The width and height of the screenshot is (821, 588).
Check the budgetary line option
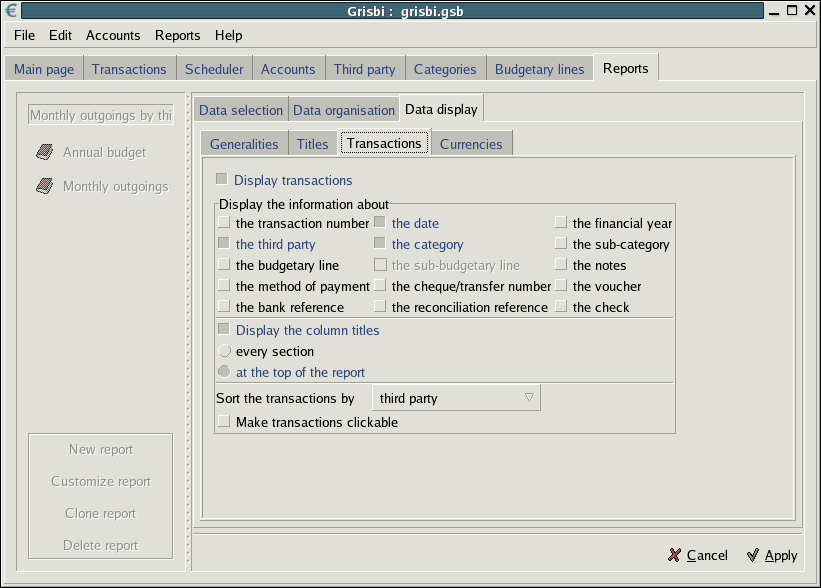(x=224, y=264)
